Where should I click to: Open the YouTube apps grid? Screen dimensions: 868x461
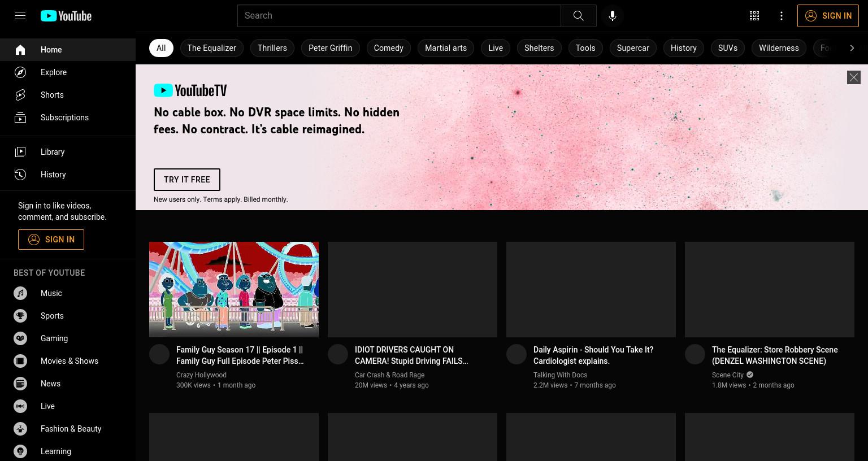[x=754, y=16]
